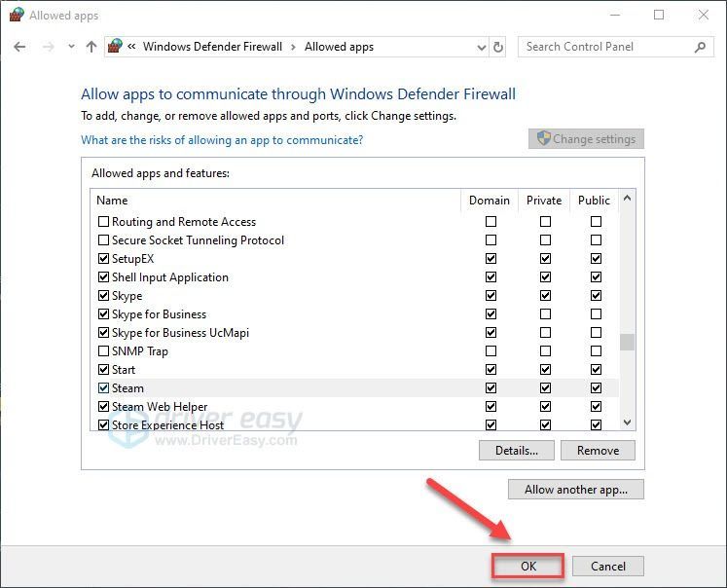Uncheck the Start name checkbox
This screenshot has height=588, width=727.
point(103,370)
